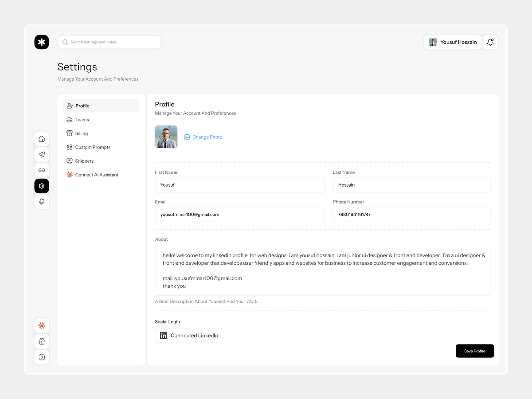Click the Profile menu user icon
Screen dimensions: 532x399
click(70, 106)
